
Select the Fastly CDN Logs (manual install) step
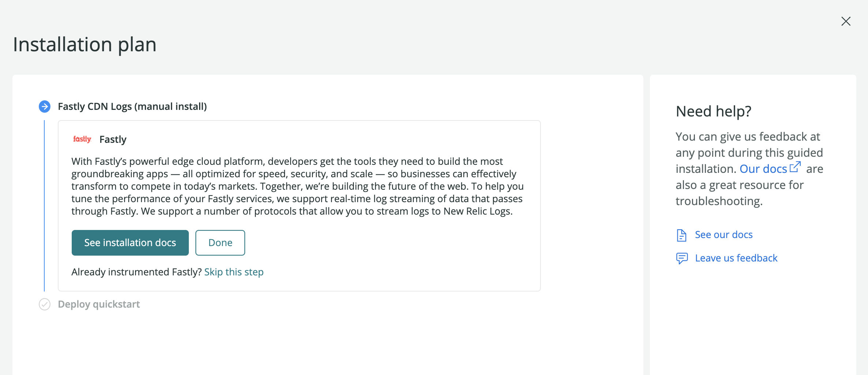click(132, 107)
